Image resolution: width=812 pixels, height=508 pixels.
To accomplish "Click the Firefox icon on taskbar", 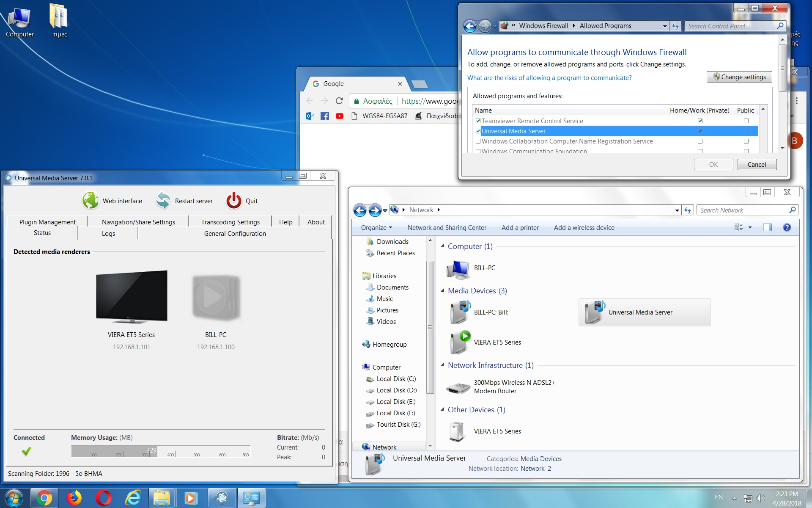I will [x=74, y=498].
